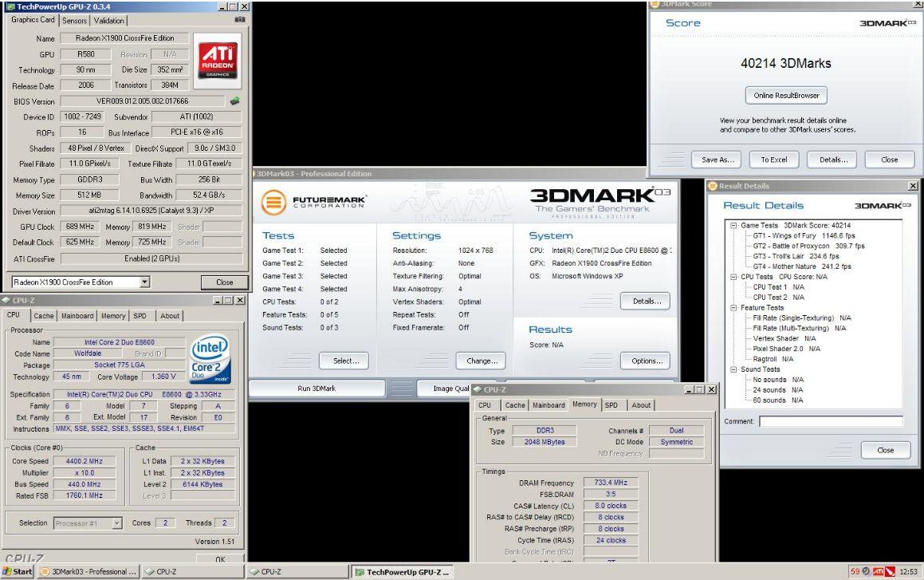This screenshot has width=924, height=580.
Task: Click Details... button under System in 3DMark03
Action: (x=645, y=302)
